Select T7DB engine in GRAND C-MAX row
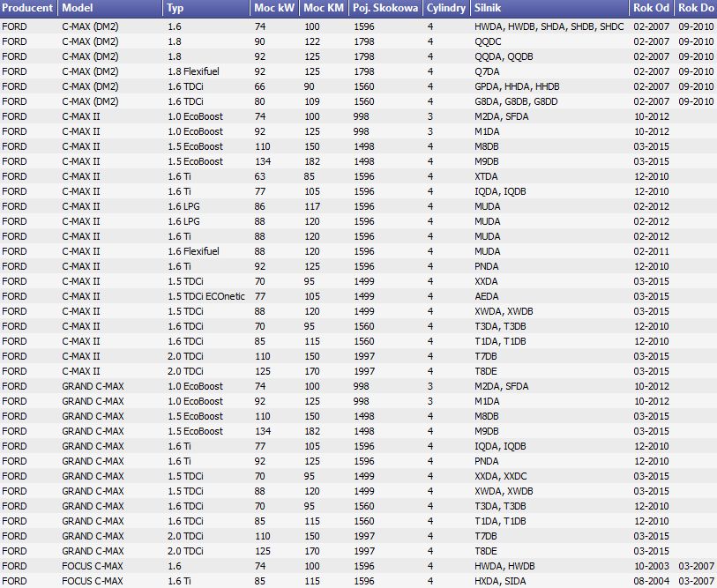717x588 pixels. [x=486, y=536]
